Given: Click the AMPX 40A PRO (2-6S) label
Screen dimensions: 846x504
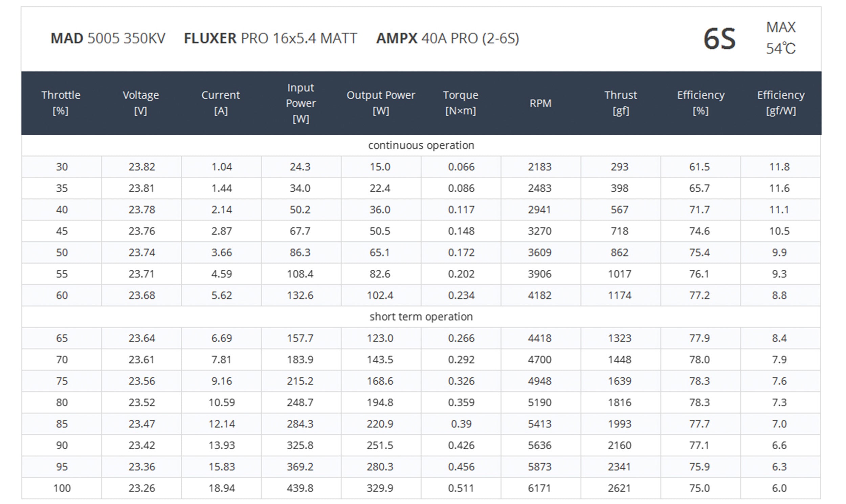Looking at the screenshot, I should pyautogui.click(x=448, y=39).
